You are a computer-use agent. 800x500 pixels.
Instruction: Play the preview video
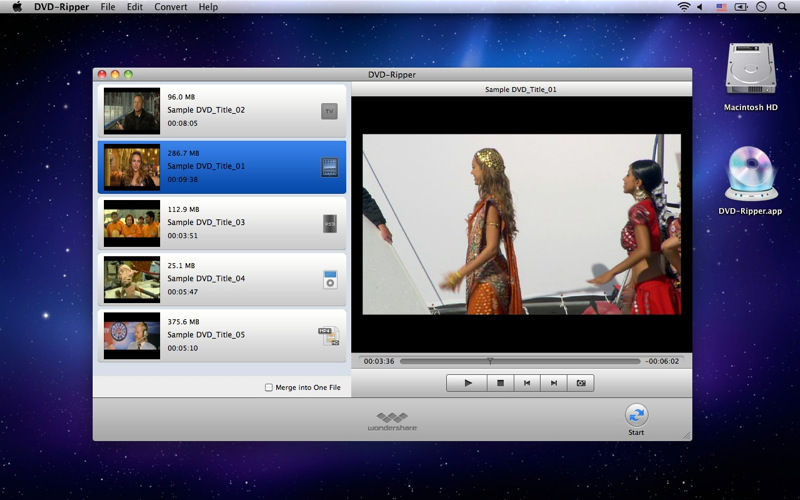(x=467, y=383)
